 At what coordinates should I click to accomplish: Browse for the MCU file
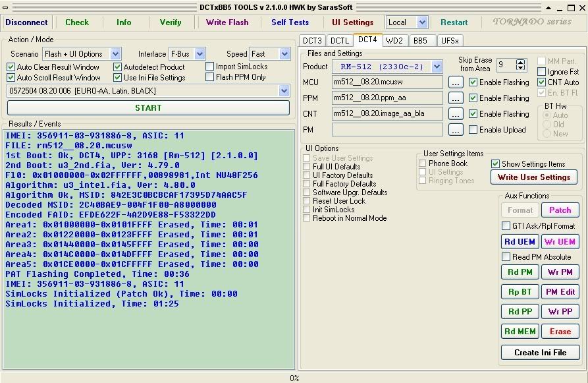pos(456,82)
